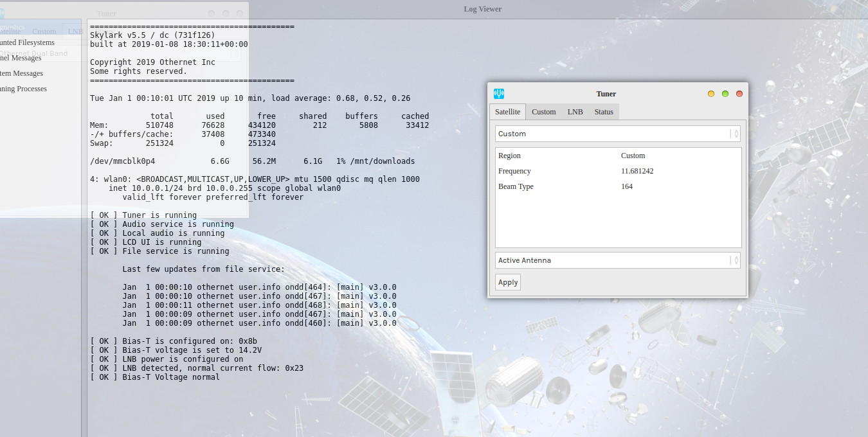Image resolution: width=868 pixels, height=437 pixels.
Task: Click the 'Some rights reserved.' line
Action: (x=139, y=71)
